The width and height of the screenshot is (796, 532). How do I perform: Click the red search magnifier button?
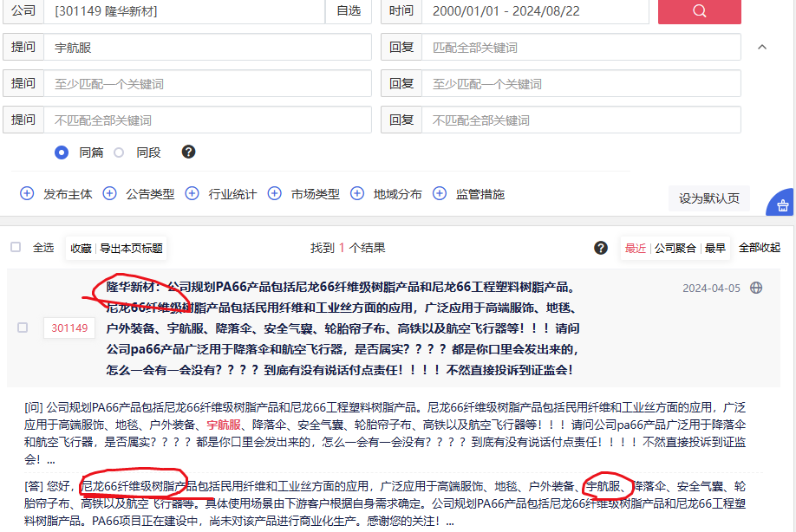pos(699,11)
